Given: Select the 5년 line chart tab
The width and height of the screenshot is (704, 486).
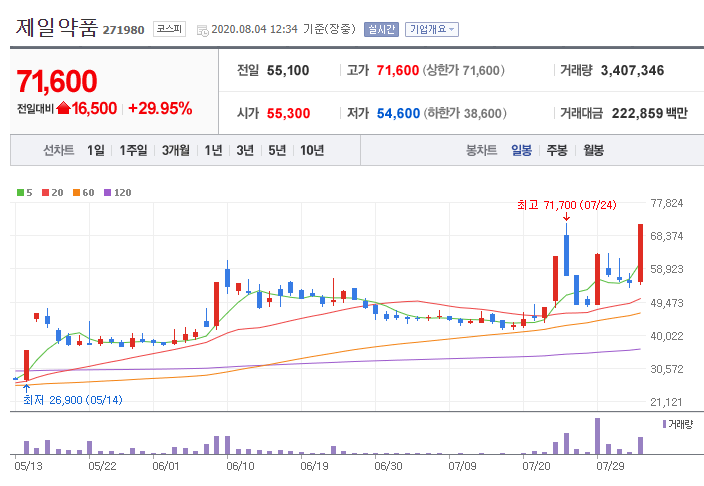Looking at the screenshot, I should [277, 150].
